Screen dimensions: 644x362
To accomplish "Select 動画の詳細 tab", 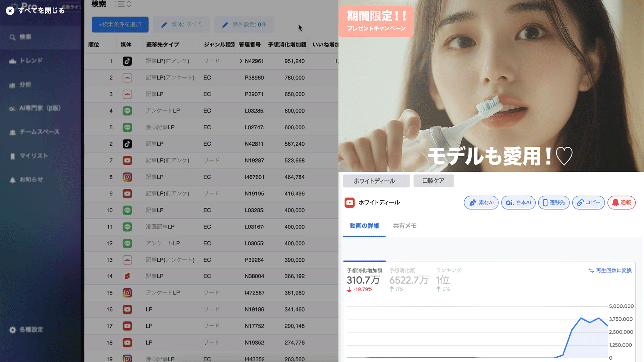I will (x=364, y=226).
